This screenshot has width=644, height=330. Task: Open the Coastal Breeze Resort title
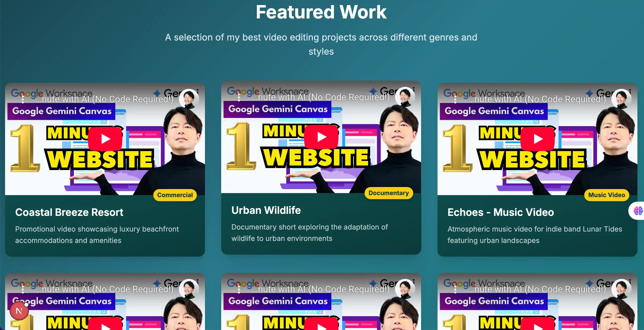pyautogui.click(x=69, y=212)
